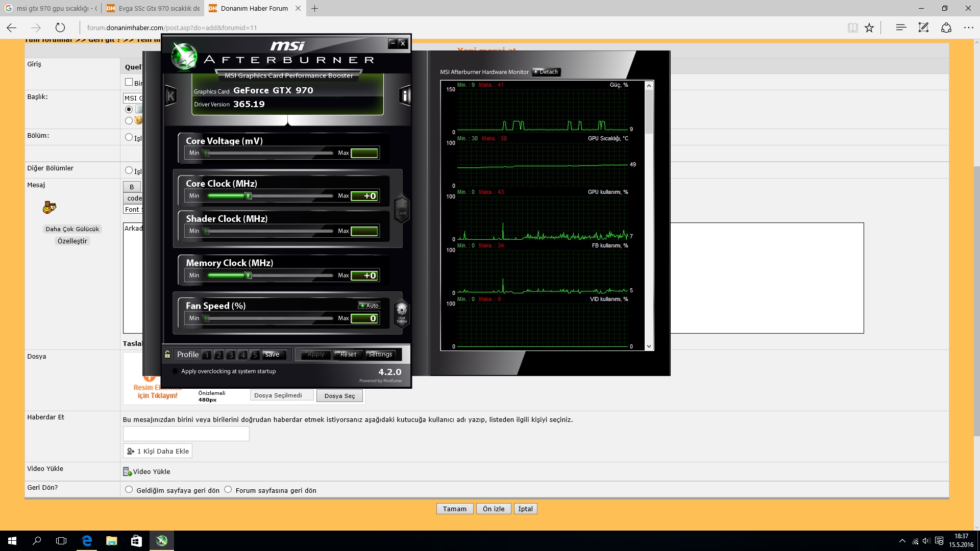The height and width of the screenshot is (551, 980).
Task: Click hardware monitor scrollbar down arrow
Action: pyautogui.click(x=649, y=346)
